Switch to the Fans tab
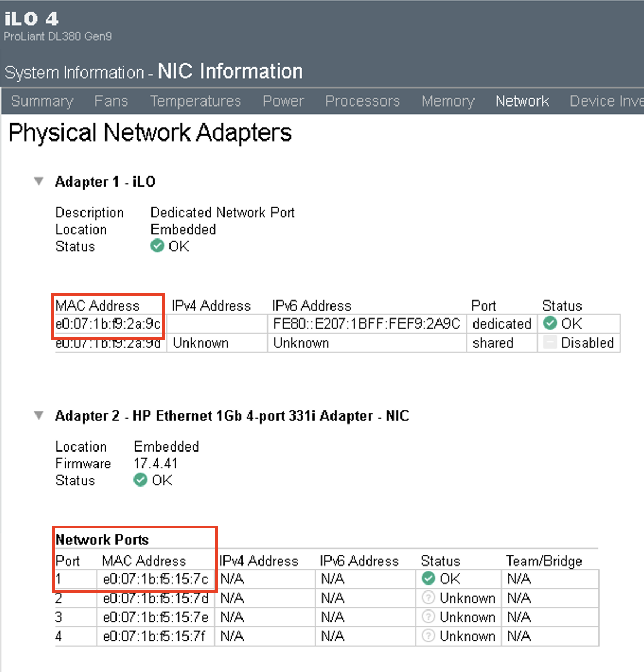644x672 pixels. (111, 101)
